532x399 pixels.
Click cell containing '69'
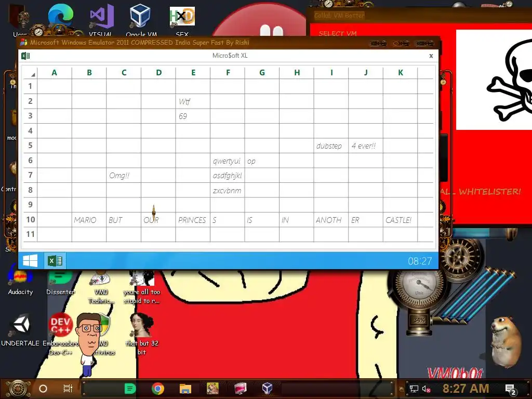(193, 116)
